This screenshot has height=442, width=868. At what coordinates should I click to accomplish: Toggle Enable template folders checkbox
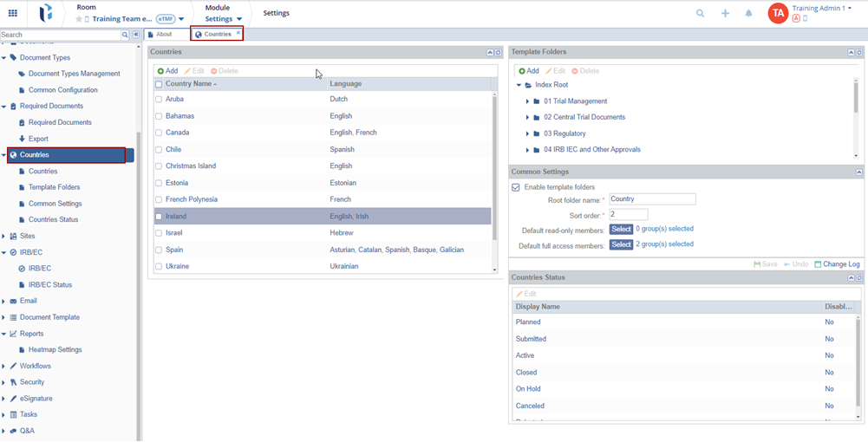(516, 187)
